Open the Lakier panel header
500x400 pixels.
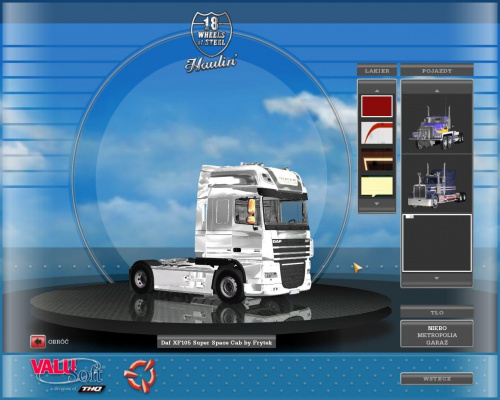tap(377, 71)
